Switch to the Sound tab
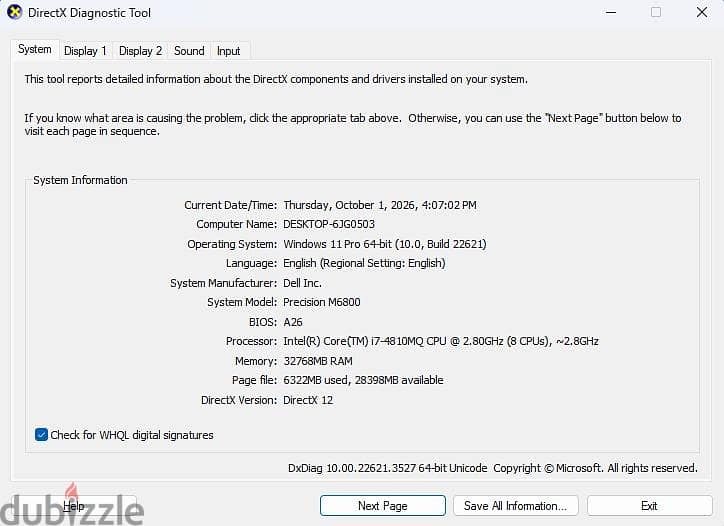 [x=189, y=51]
